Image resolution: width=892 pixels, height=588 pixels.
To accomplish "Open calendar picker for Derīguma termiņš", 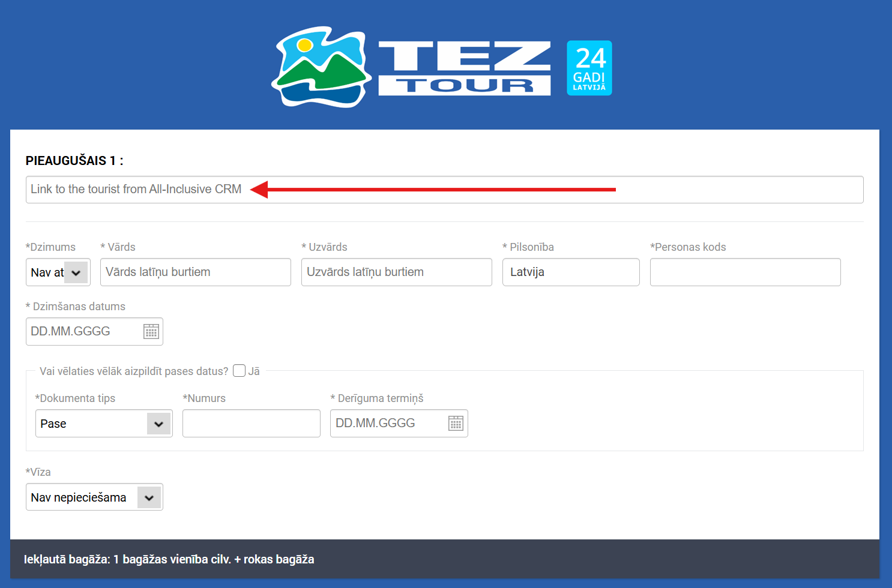I will coord(456,424).
